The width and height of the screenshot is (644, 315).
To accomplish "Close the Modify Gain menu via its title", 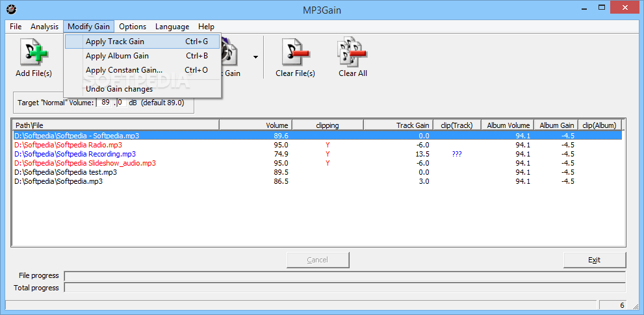I will pos(89,27).
